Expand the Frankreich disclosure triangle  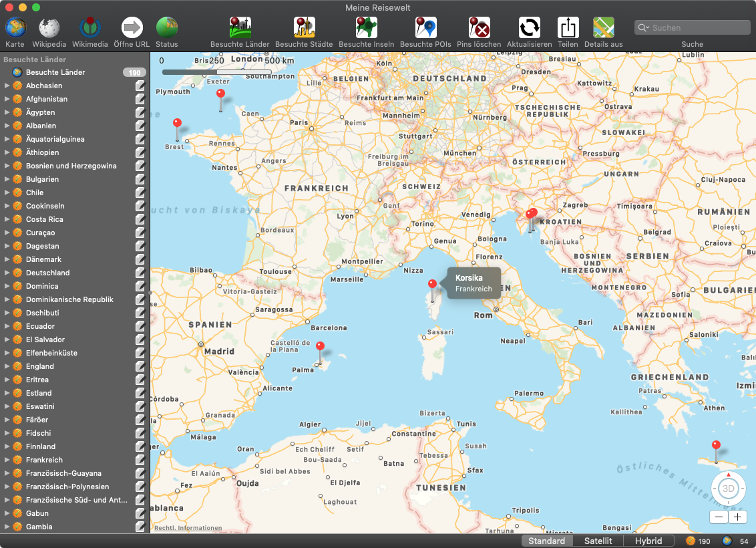tap(7, 460)
